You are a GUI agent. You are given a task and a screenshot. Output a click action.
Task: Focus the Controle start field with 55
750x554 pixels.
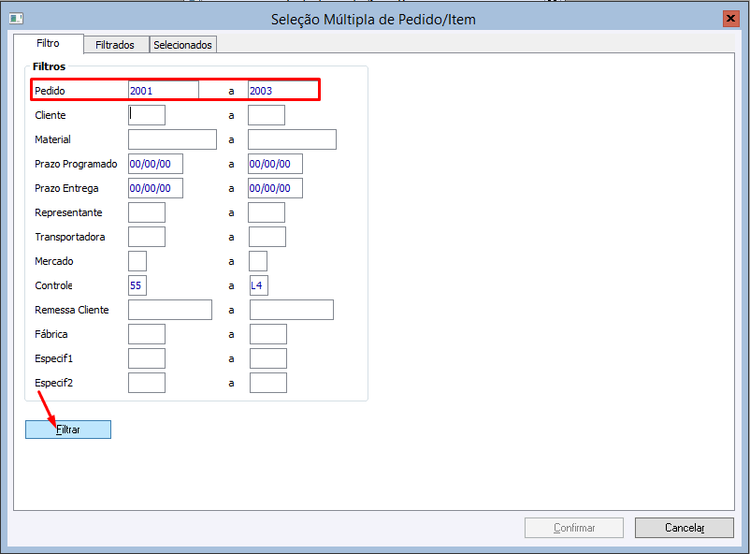[x=137, y=286]
